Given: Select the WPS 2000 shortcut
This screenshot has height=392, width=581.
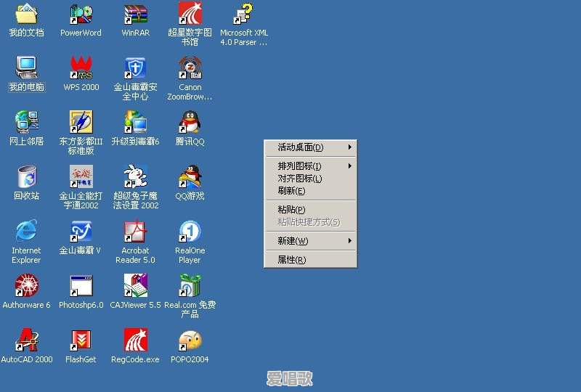Looking at the screenshot, I should point(81,68).
